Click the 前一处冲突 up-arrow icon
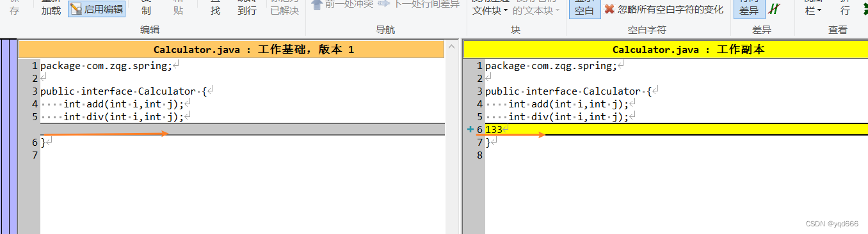 (x=317, y=4)
